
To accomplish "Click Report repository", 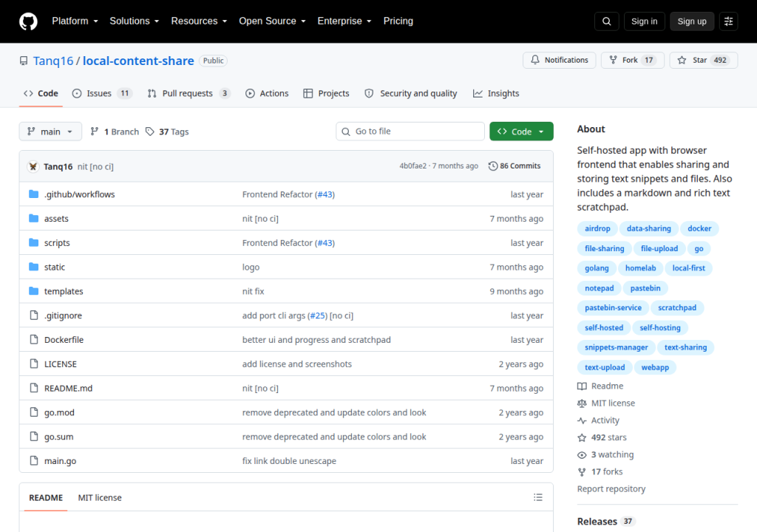I will pyautogui.click(x=611, y=488).
